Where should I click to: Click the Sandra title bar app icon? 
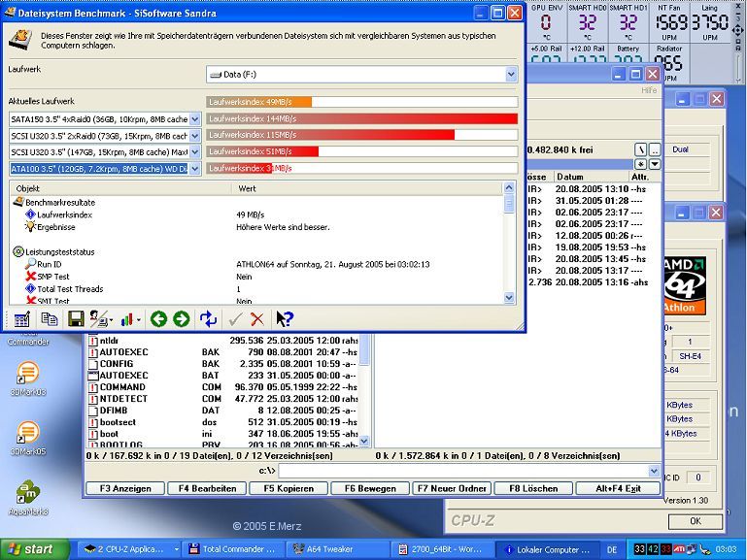tap(10, 13)
